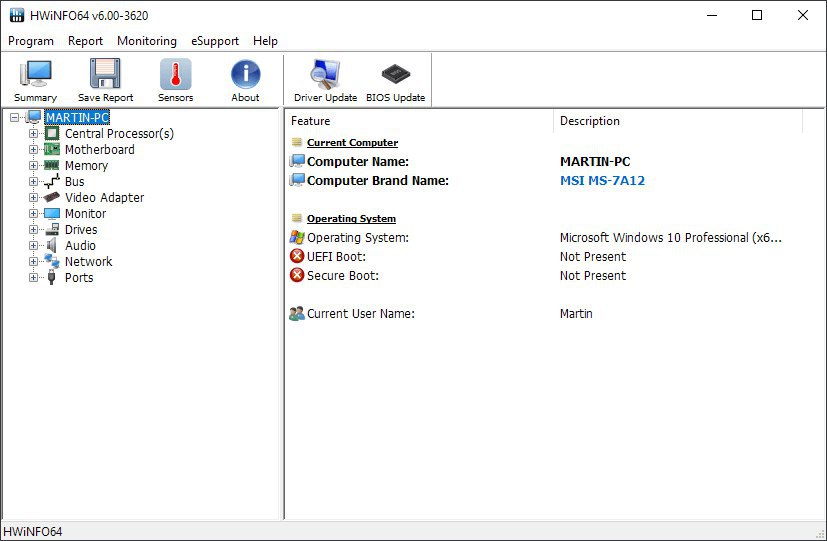
Task: Click the UEFI Boot Not Present value
Action: (593, 256)
